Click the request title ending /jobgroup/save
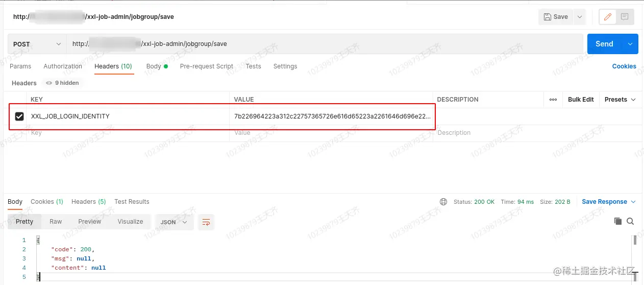Viewport: 644px width, 285px height. [93, 17]
